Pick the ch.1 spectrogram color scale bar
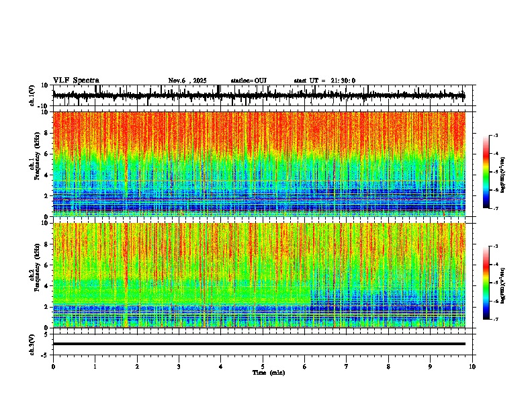Screen dimensions: 532x411 point(486,172)
